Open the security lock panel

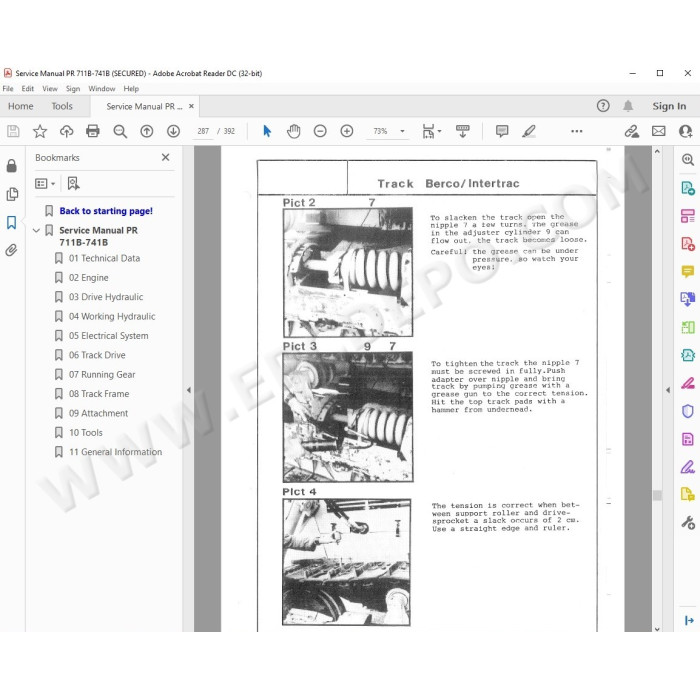point(12,166)
